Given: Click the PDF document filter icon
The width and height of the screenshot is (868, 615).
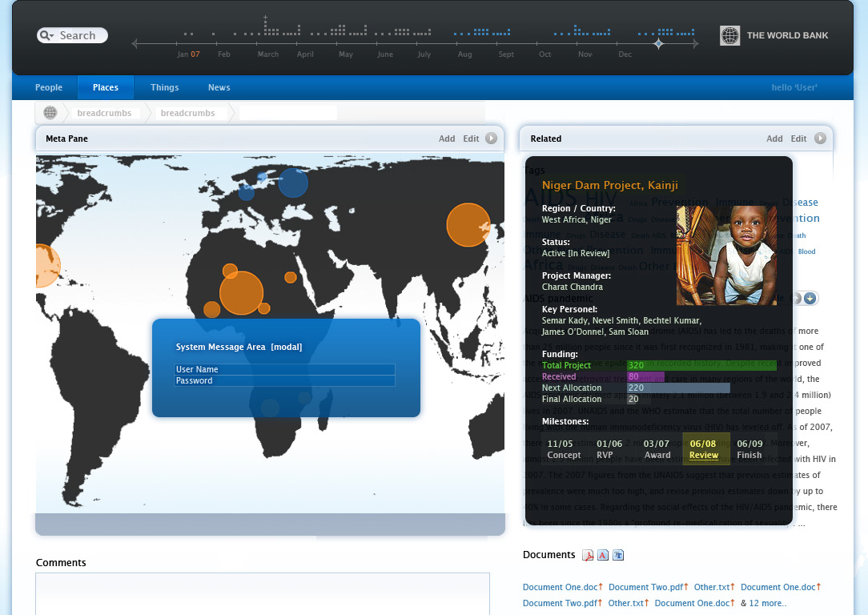Looking at the screenshot, I should point(587,556).
